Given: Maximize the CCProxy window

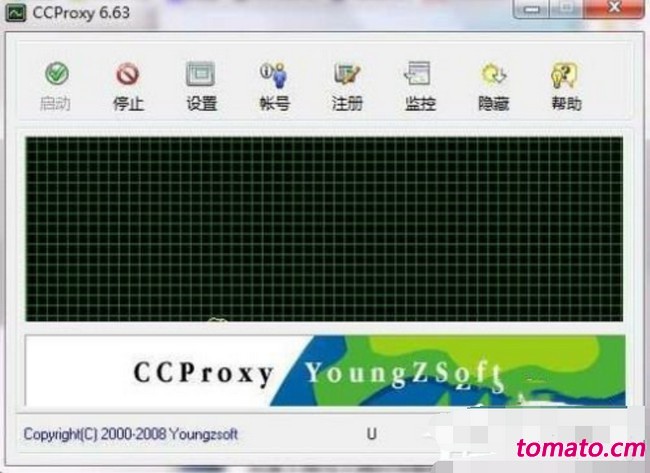Looking at the screenshot, I should click(567, 9).
